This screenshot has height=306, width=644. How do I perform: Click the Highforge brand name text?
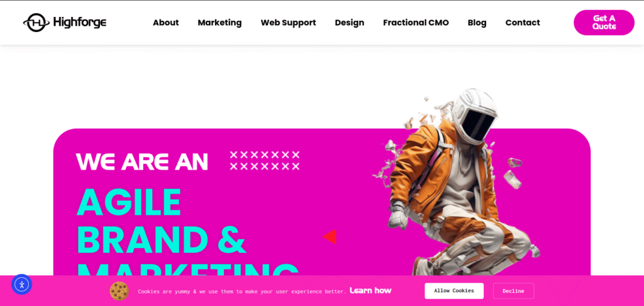tap(80, 23)
